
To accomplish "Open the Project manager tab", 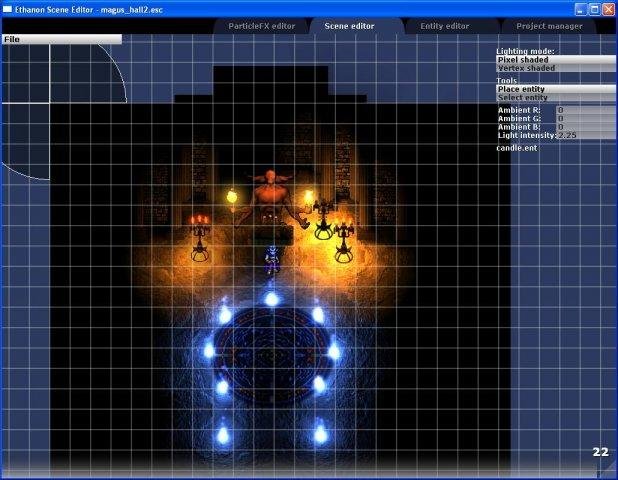I will point(549,26).
